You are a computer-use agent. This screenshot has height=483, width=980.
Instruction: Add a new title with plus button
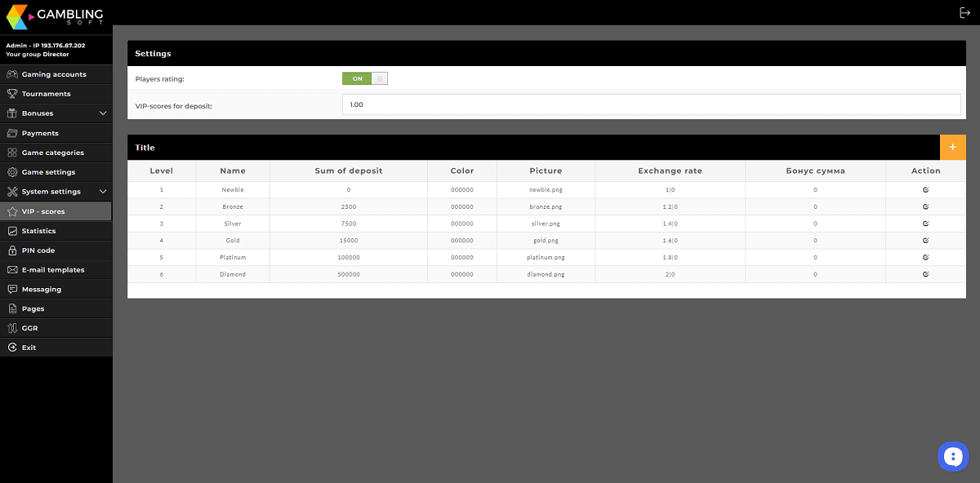pos(953,148)
